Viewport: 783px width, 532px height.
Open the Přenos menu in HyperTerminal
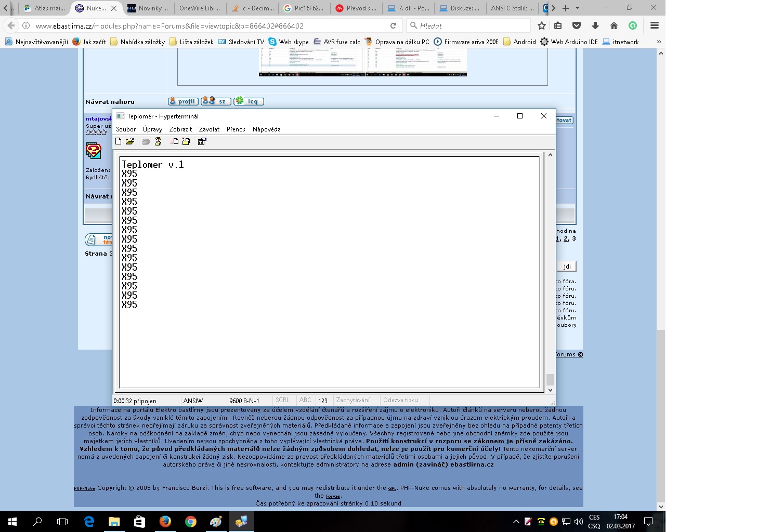(x=236, y=129)
